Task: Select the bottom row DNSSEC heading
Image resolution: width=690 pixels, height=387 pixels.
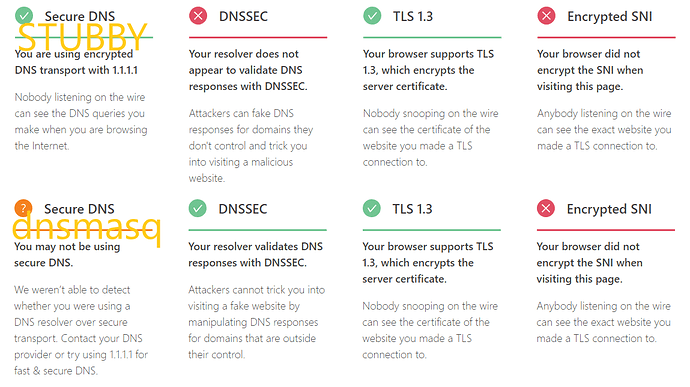Action: 243,209
